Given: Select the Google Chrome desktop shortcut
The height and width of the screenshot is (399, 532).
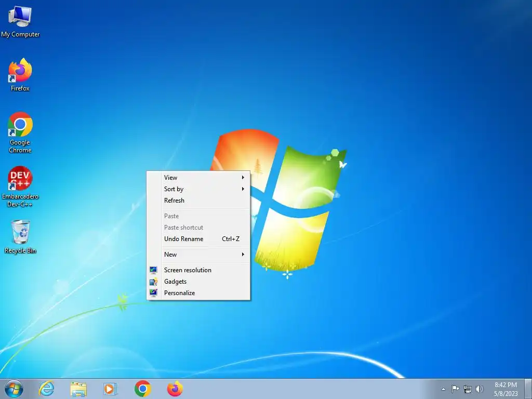Looking at the screenshot, I should (20, 132).
